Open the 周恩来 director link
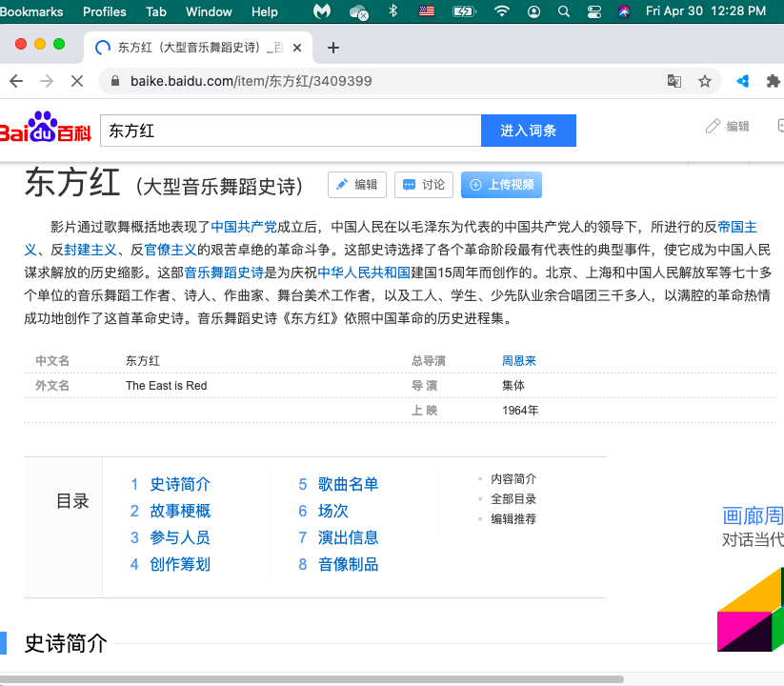This screenshot has height=686, width=784. 519,360
